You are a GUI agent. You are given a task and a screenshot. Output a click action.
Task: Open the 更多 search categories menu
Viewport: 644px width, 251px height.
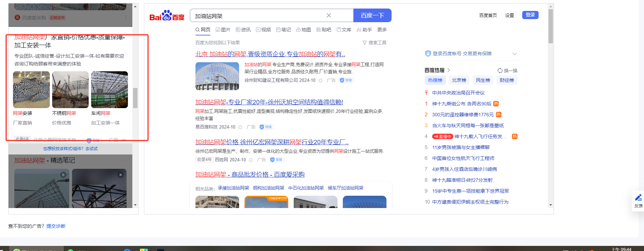coord(382,30)
